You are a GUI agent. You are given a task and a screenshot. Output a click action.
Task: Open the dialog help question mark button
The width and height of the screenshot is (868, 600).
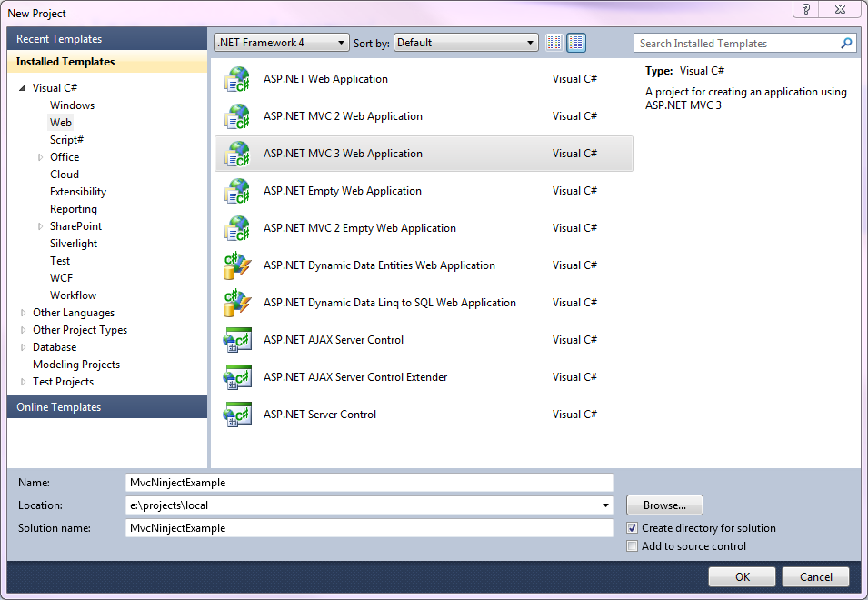coord(805,9)
